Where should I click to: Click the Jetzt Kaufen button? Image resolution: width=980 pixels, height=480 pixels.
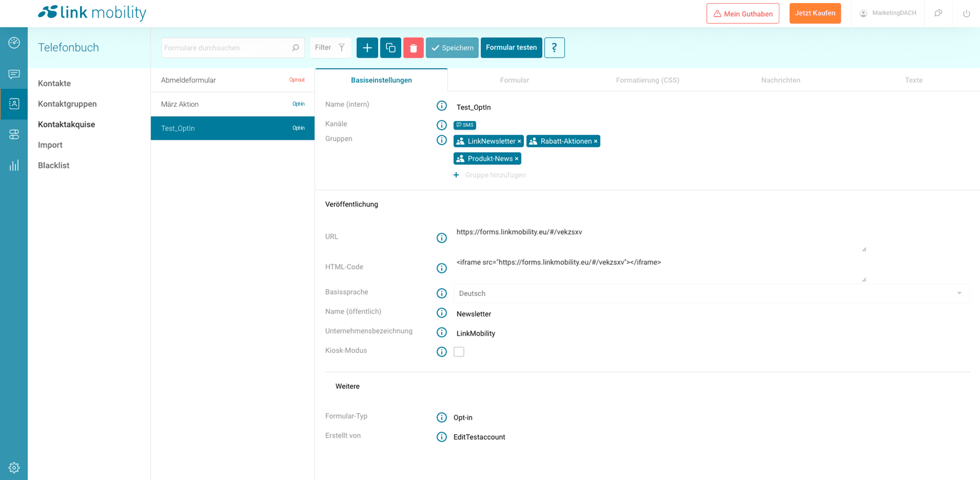[x=815, y=13]
